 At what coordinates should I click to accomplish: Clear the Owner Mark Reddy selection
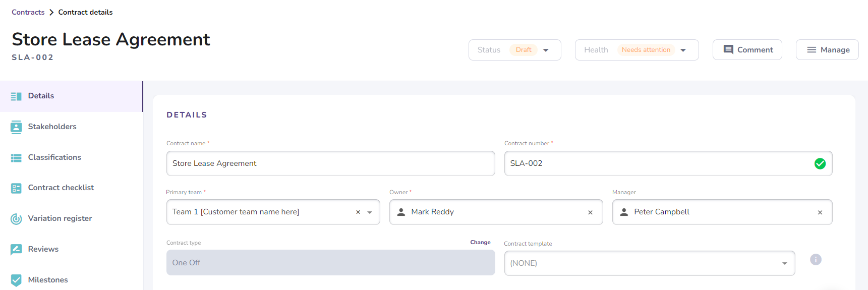[590, 212]
